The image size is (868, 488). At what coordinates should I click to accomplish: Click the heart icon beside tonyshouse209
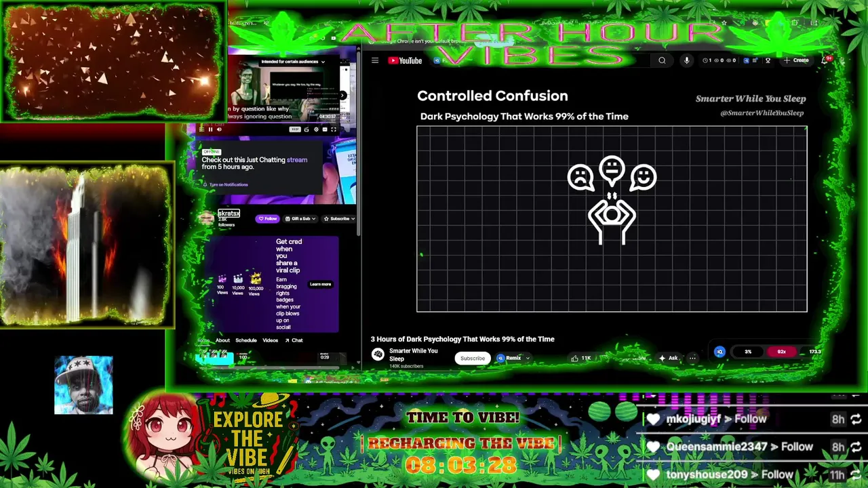click(653, 475)
